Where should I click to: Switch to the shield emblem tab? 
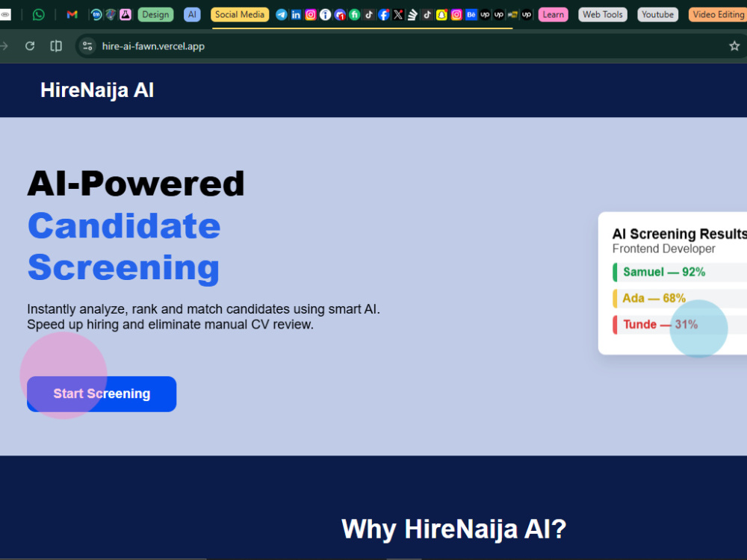[x=111, y=15]
